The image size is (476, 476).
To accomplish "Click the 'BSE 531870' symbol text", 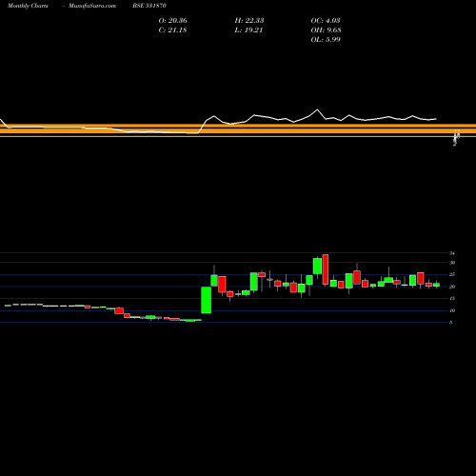I will (x=149, y=6).
